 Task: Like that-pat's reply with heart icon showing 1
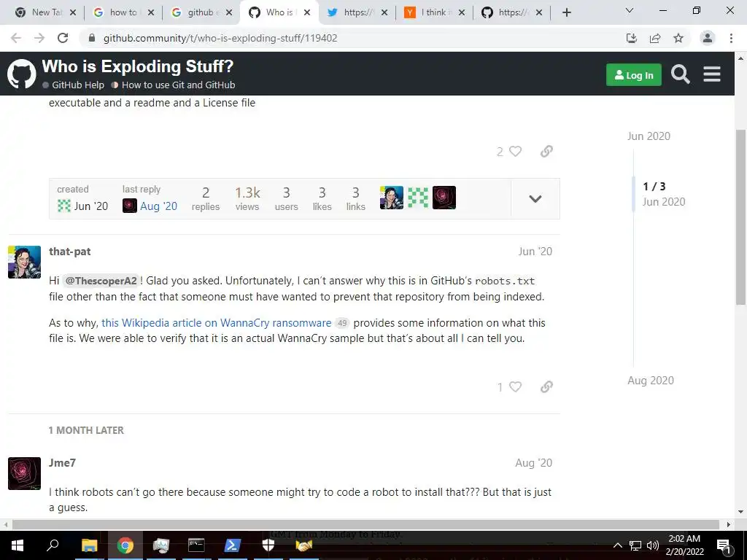click(515, 386)
